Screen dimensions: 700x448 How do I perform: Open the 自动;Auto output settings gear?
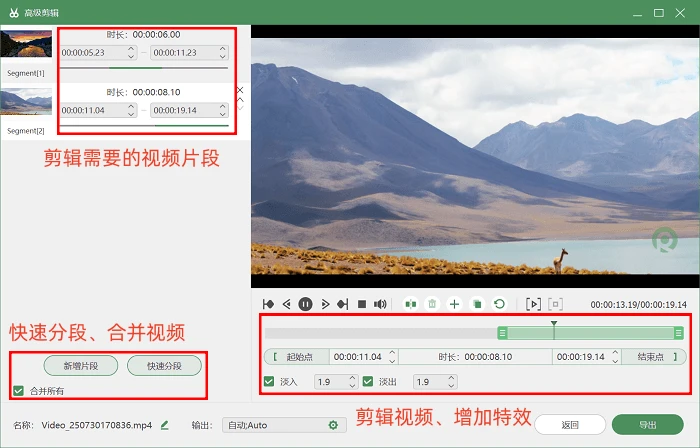[x=333, y=425]
